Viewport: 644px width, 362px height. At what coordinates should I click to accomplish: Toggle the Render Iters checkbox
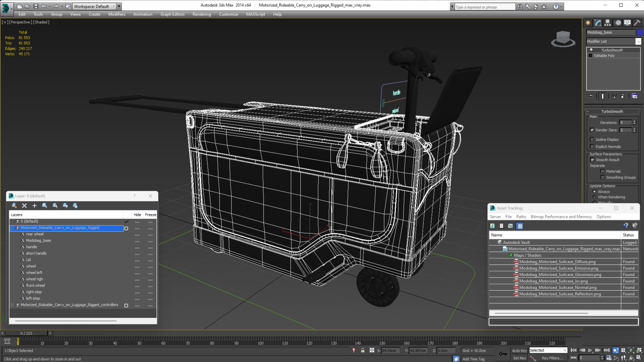[592, 130]
